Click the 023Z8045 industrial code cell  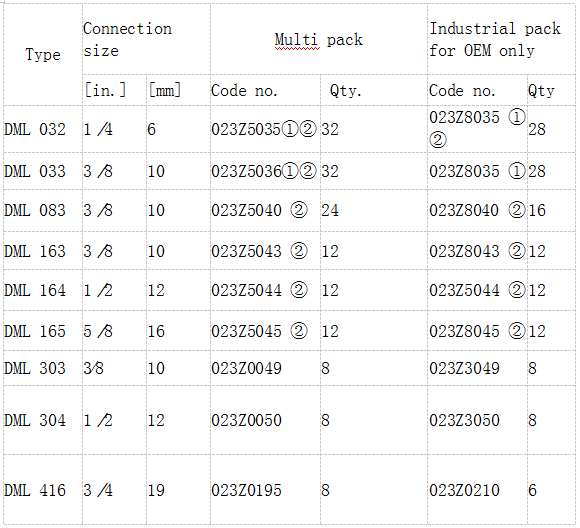pos(477,331)
